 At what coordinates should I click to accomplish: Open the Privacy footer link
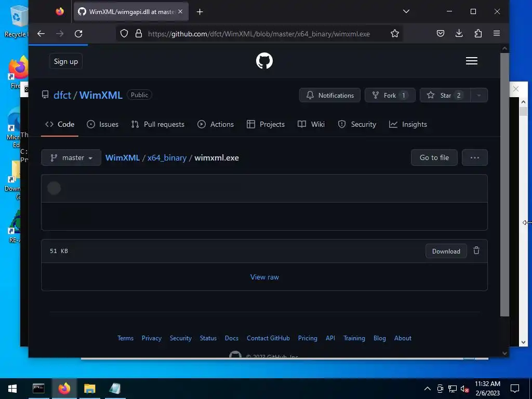coord(152,338)
